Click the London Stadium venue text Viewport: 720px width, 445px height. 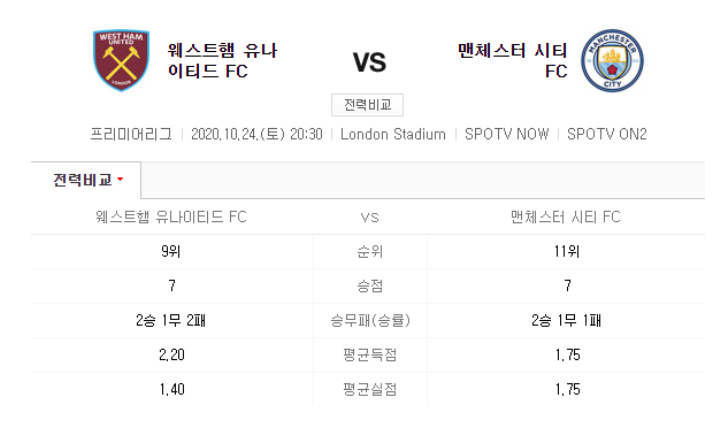click(393, 134)
